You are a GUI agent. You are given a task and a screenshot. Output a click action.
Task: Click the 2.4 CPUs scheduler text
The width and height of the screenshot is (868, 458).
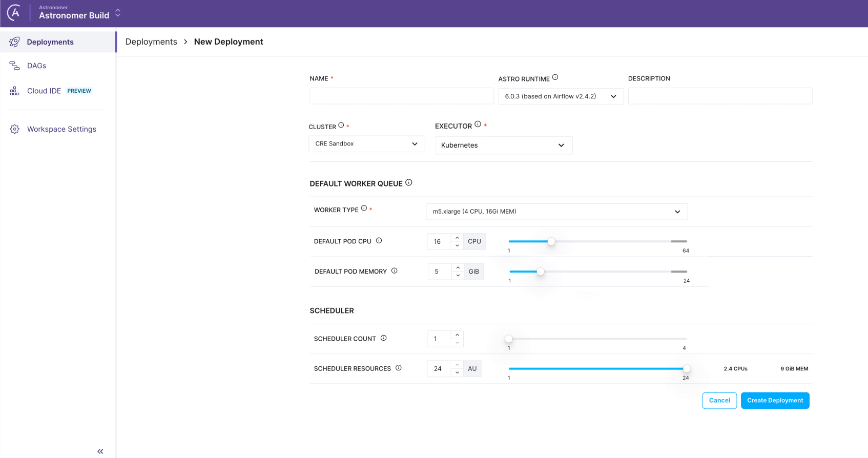click(736, 369)
